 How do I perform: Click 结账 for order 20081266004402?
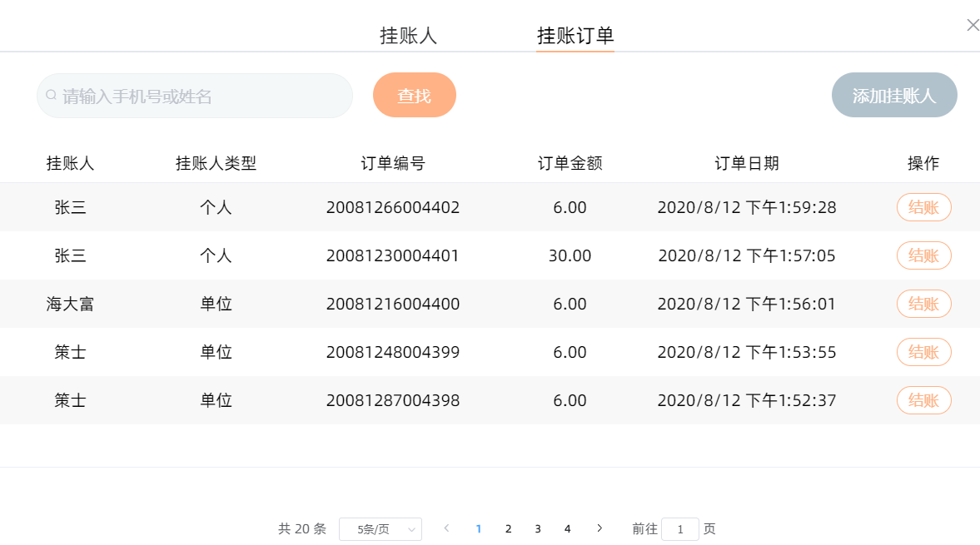[x=923, y=207]
